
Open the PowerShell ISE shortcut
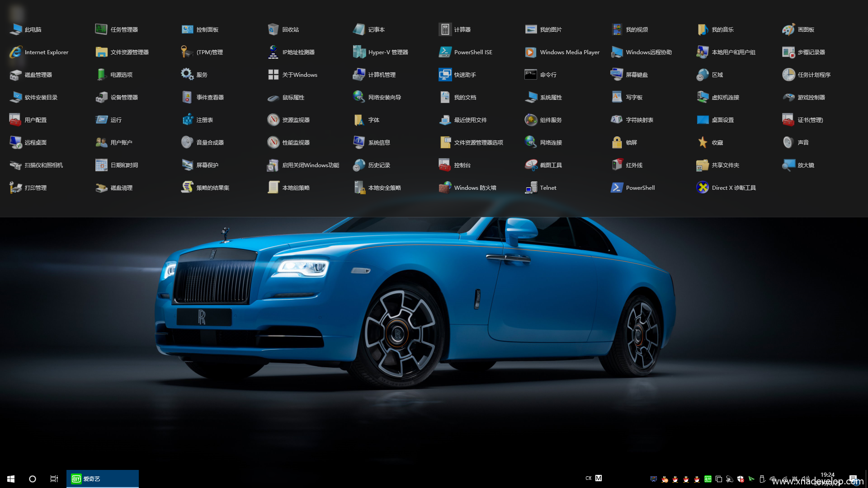445,52
